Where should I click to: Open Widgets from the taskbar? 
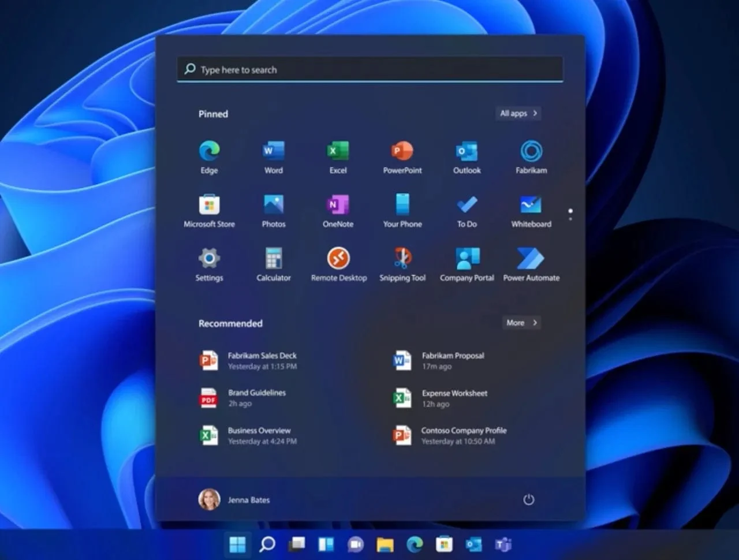326,544
